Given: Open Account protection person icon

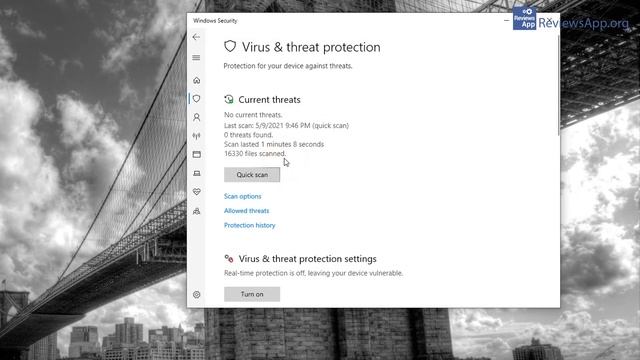Looking at the screenshot, I should coord(196,118).
